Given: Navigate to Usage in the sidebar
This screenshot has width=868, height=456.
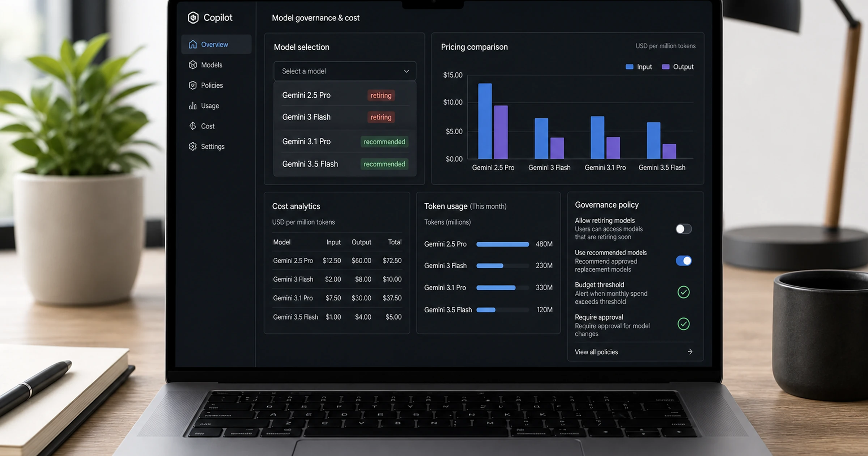Looking at the screenshot, I should click(x=216, y=106).
